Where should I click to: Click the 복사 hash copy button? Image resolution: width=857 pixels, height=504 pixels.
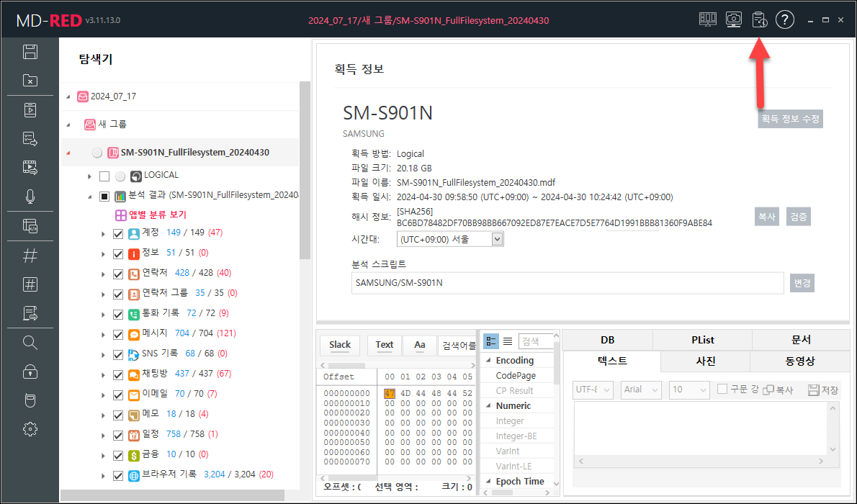click(767, 217)
